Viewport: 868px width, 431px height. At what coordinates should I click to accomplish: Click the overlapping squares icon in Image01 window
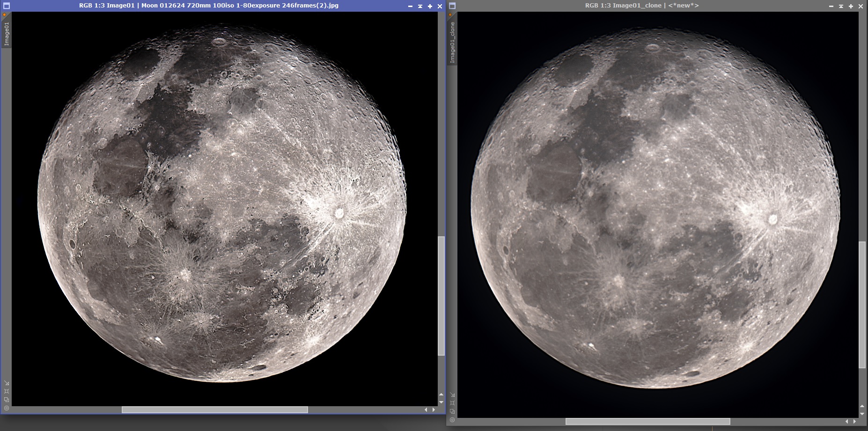click(6, 400)
